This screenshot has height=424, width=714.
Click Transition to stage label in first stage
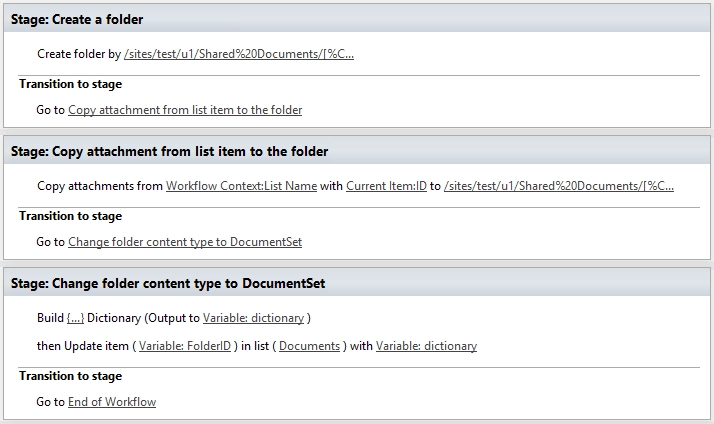(71, 84)
